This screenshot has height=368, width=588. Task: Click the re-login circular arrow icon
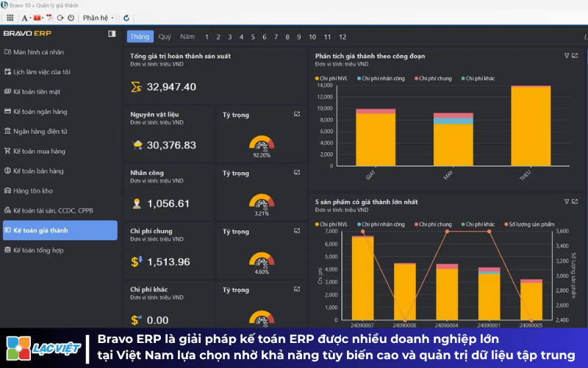point(60,18)
